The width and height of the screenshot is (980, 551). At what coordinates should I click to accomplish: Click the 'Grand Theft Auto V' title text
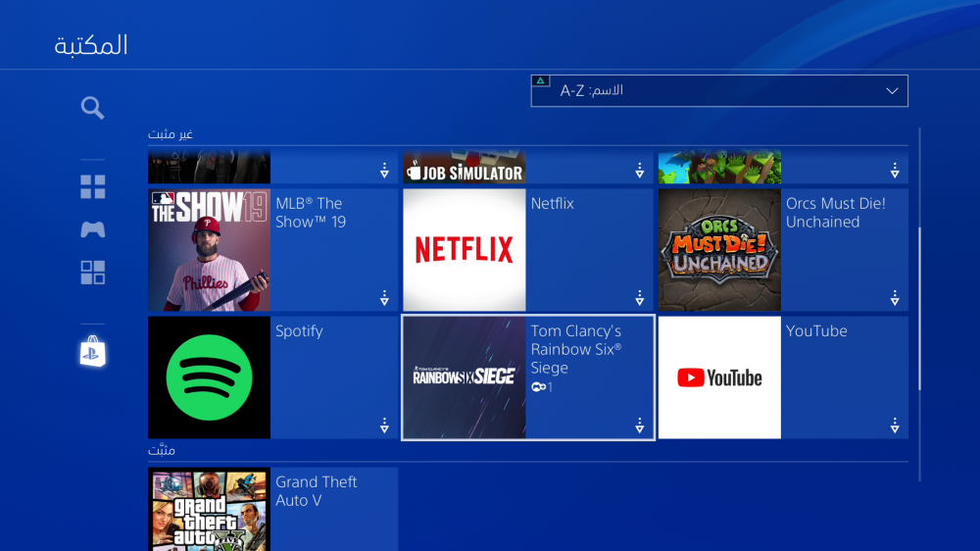pyautogui.click(x=317, y=491)
